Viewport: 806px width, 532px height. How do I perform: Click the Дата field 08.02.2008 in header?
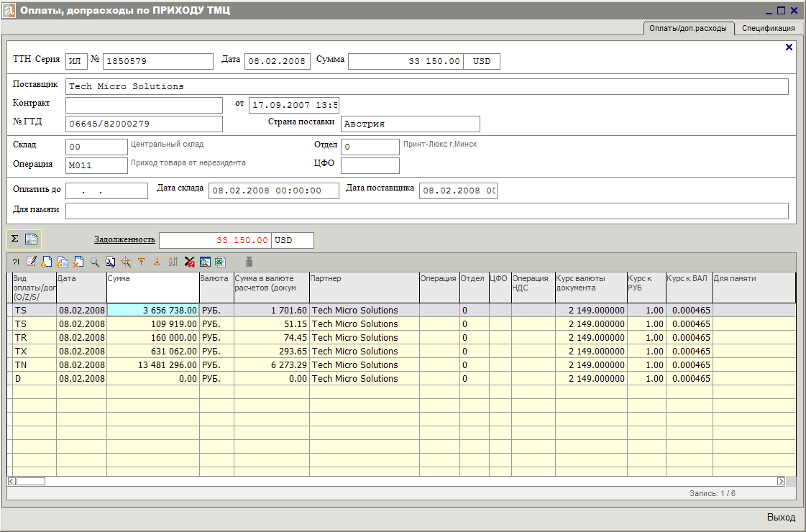pyautogui.click(x=277, y=61)
